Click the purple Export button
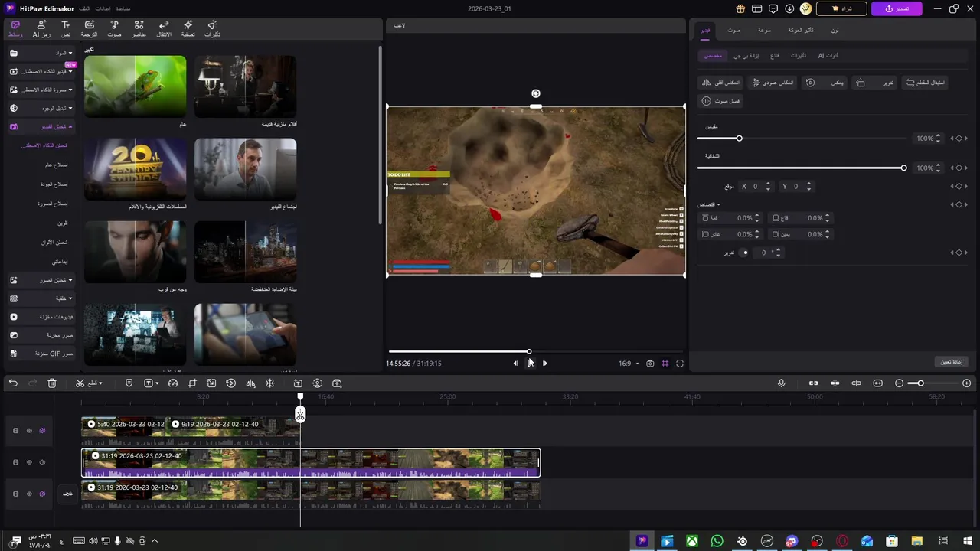 [x=897, y=8]
